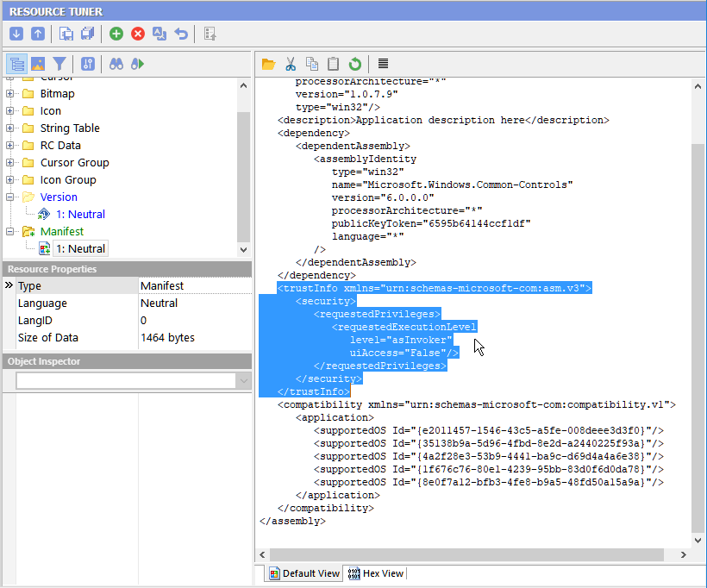
Task: Select the String Table tree item
Action: 70,128
